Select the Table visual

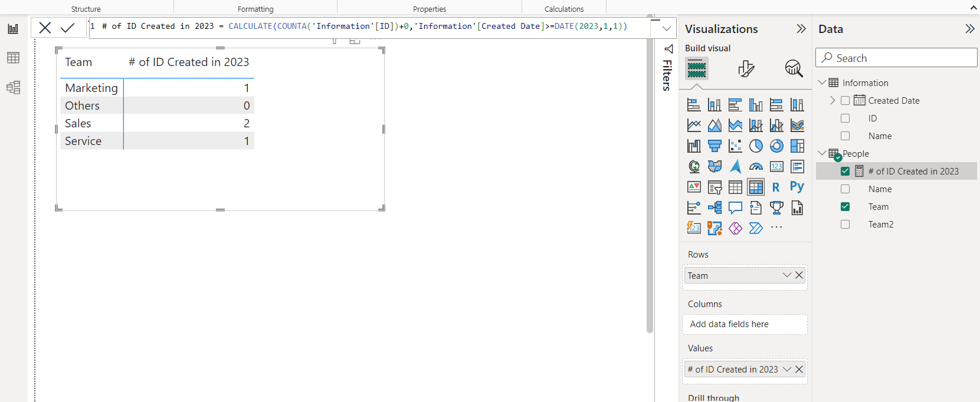coord(735,187)
